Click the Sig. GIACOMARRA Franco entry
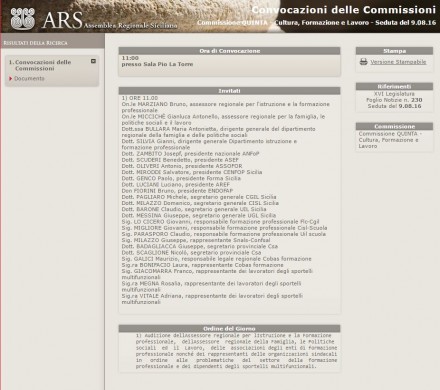Image resolution: width=440 pixels, height=390 pixels. pos(217,274)
